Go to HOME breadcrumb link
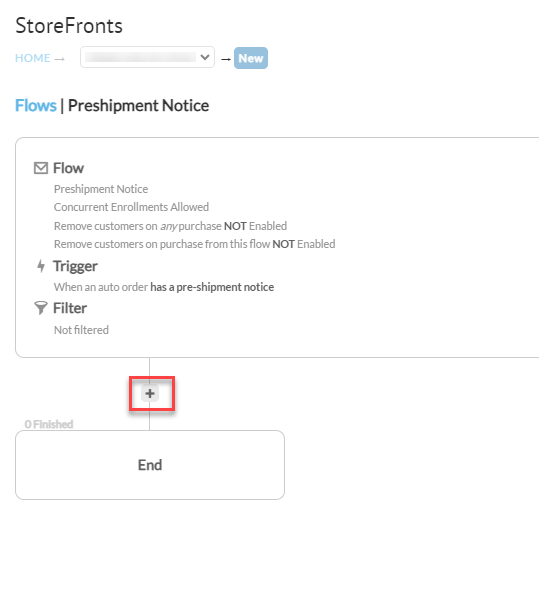 pyautogui.click(x=32, y=58)
